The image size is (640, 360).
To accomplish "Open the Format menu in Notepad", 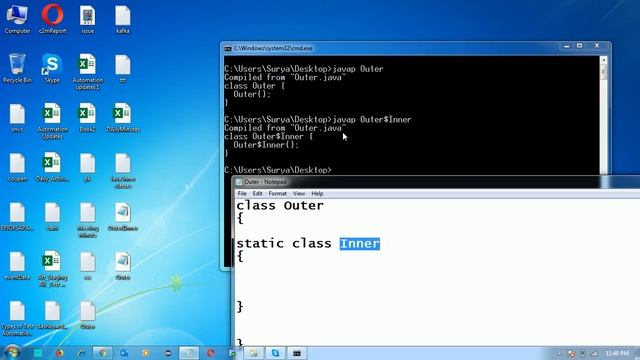I will (278, 193).
